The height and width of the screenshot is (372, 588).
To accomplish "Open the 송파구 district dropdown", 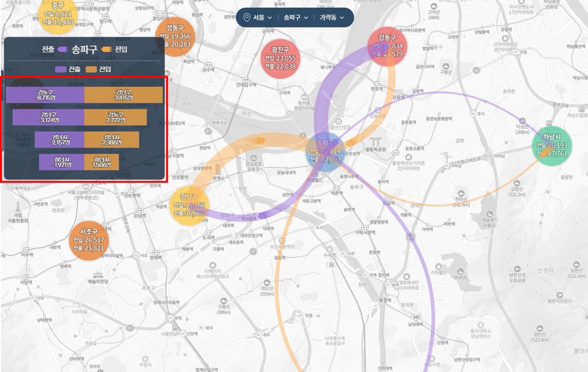I will (x=296, y=17).
